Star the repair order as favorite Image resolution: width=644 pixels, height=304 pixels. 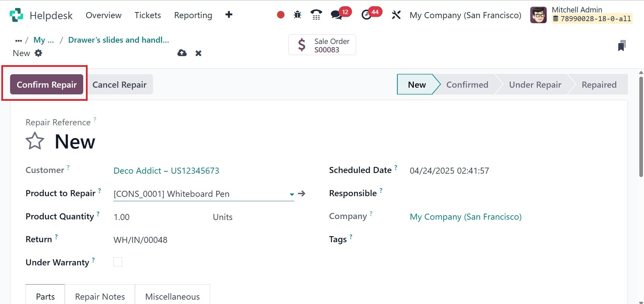(35, 141)
